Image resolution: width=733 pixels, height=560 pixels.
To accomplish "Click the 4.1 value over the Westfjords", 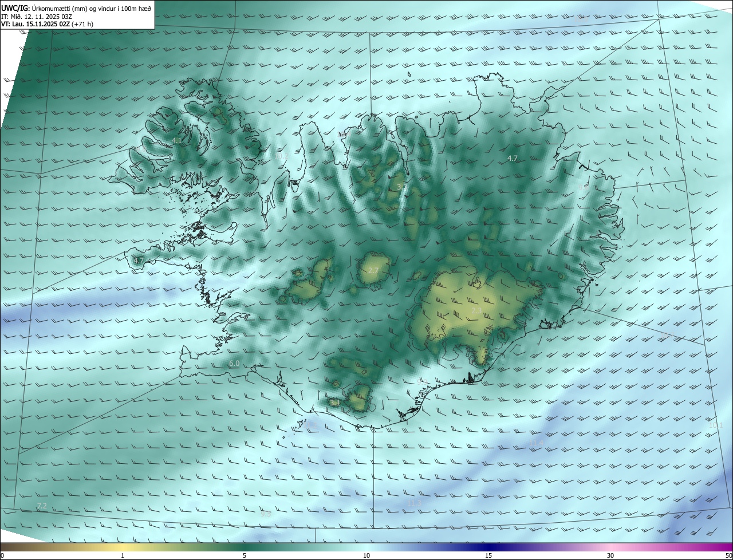I will tap(177, 140).
